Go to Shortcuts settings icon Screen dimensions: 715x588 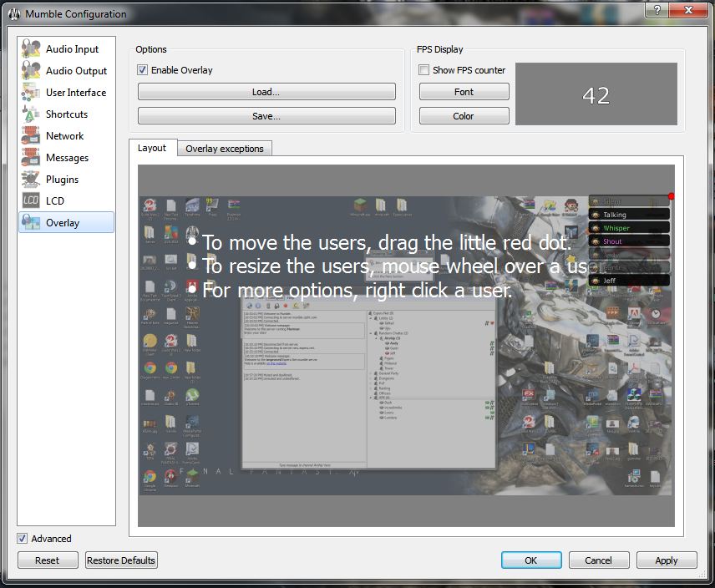32,114
